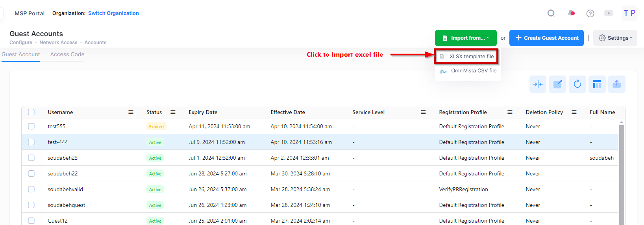Choose XLSX template file option
Viewport: 644px width, 225px height.
(x=471, y=57)
